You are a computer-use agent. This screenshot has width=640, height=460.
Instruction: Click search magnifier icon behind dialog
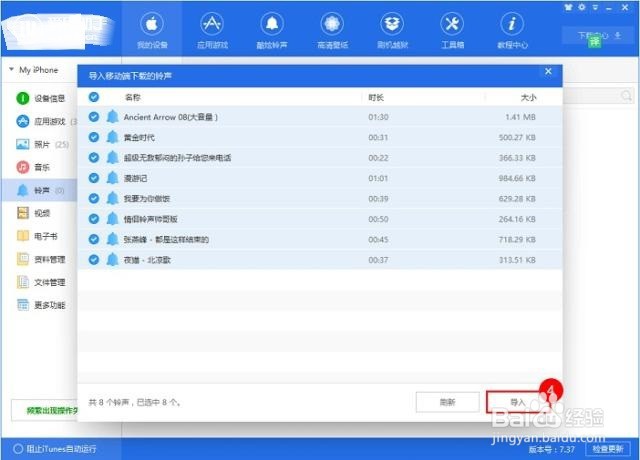pyautogui.click(x=626, y=96)
